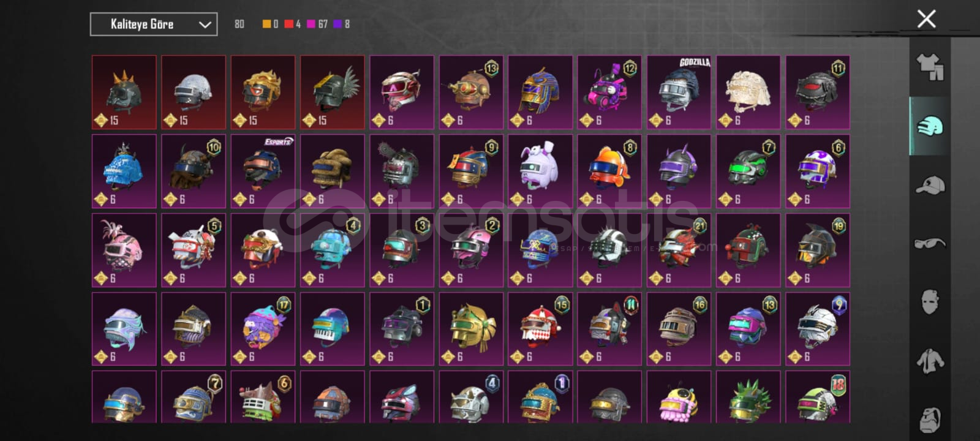Filter by red quality count 4

point(292,24)
